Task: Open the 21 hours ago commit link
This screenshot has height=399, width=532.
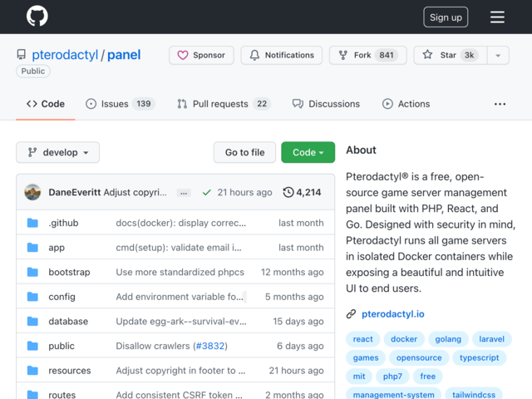Action: pos(244,192)
